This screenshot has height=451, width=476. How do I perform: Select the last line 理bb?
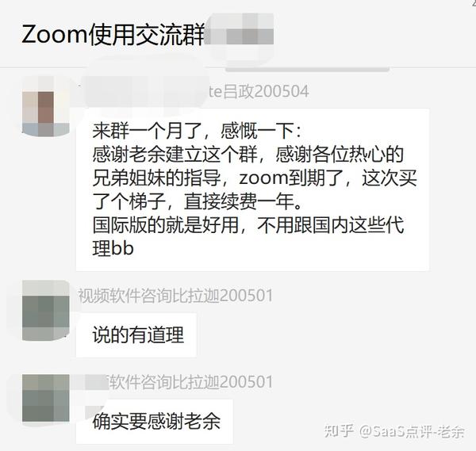tap(113, 248)
